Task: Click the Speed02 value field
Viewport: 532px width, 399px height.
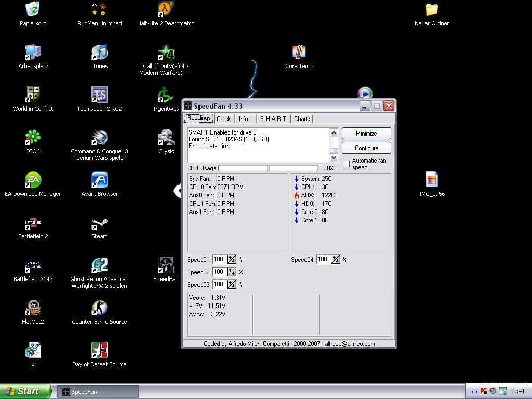Action: coord(220,272)
